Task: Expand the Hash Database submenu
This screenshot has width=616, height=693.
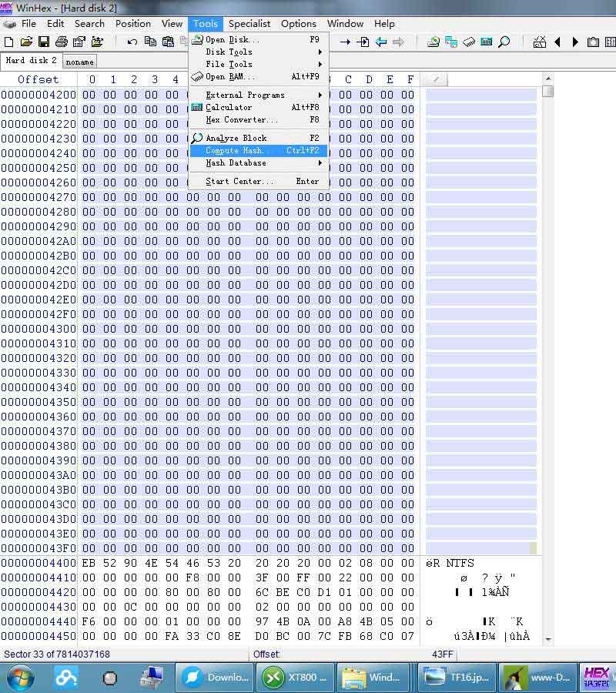Action: click(x=259, y=162)
